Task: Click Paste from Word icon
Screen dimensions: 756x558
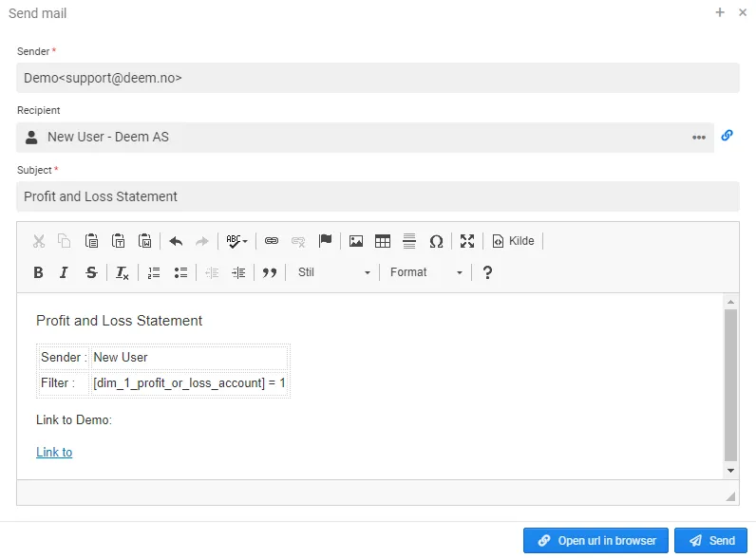Action: coord(144,241)
